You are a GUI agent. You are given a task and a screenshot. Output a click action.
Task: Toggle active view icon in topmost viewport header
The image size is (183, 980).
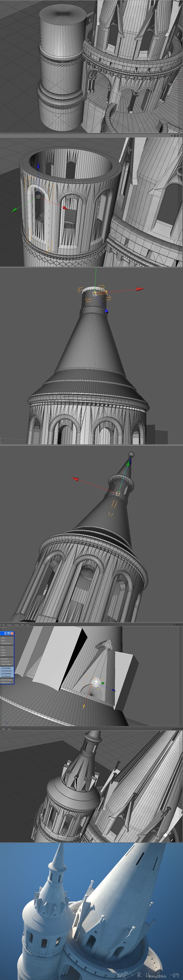point(181,136)
